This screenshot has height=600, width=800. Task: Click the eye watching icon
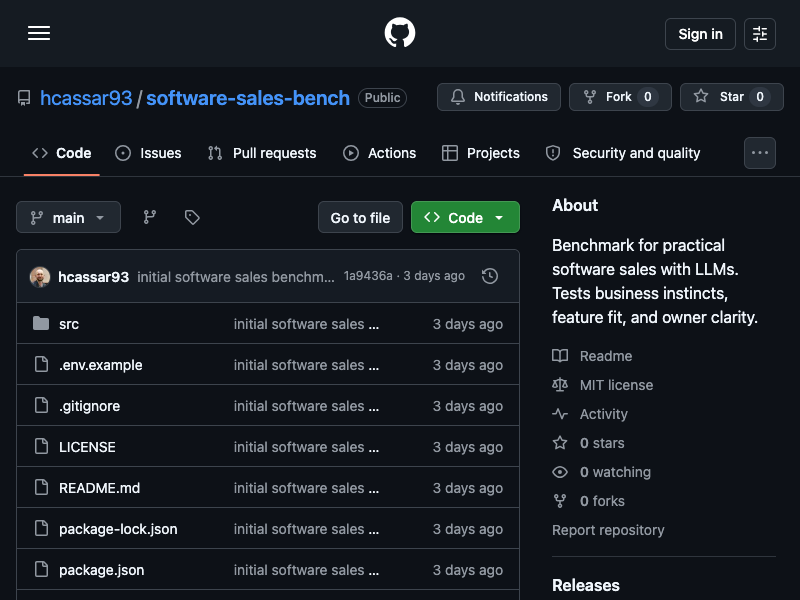pos(560,472)
